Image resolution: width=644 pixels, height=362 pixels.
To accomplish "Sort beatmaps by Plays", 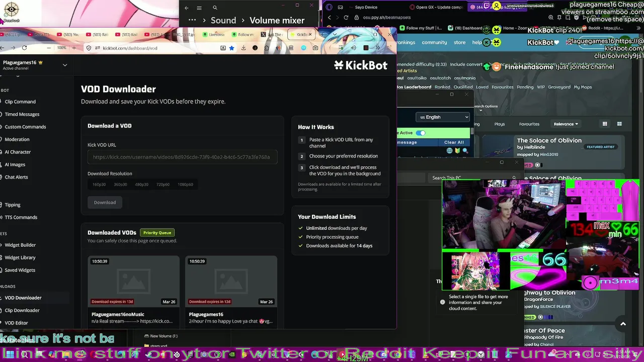I will coord(499,124).
